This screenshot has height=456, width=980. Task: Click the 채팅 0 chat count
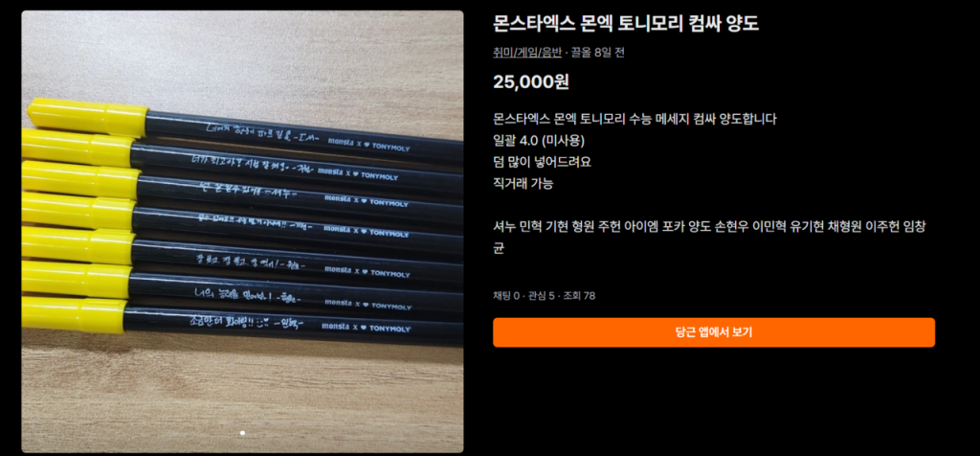pos(506,296)
